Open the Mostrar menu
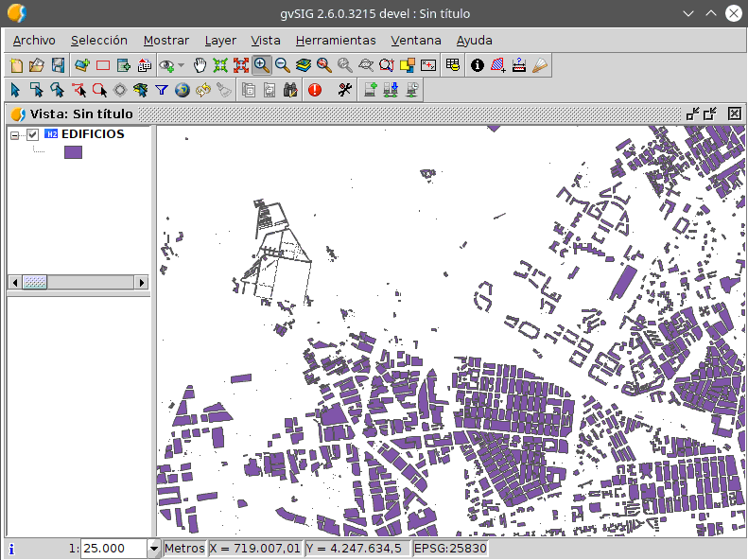The height and width of the screenshot is (560, 748). click(x=166, y=41)
